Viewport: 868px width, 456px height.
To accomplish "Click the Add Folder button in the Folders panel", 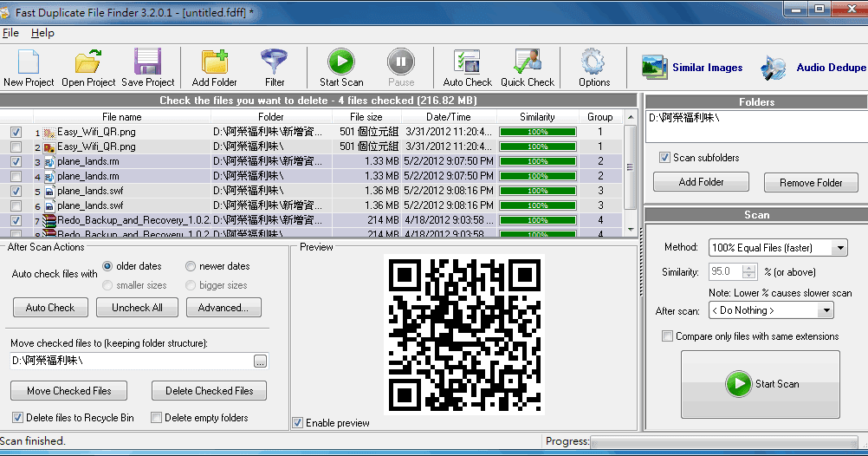I will tap(702, 182).
